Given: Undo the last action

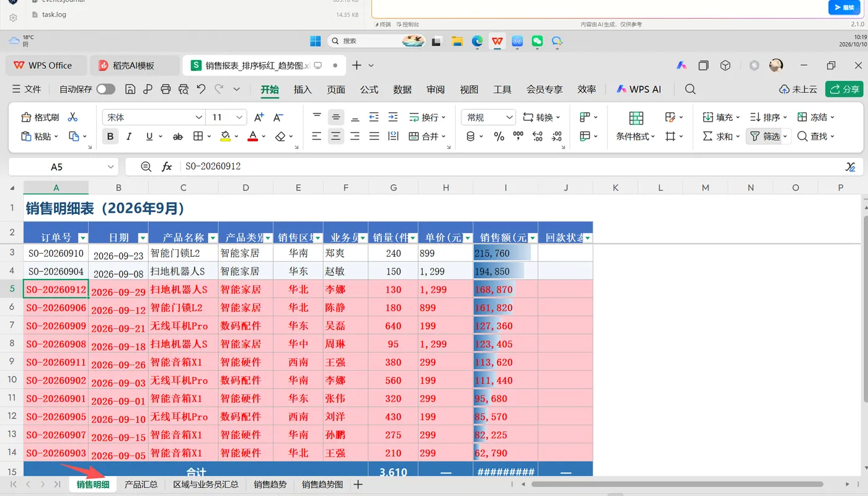Looking at the screenshot, I should [201, 89].
